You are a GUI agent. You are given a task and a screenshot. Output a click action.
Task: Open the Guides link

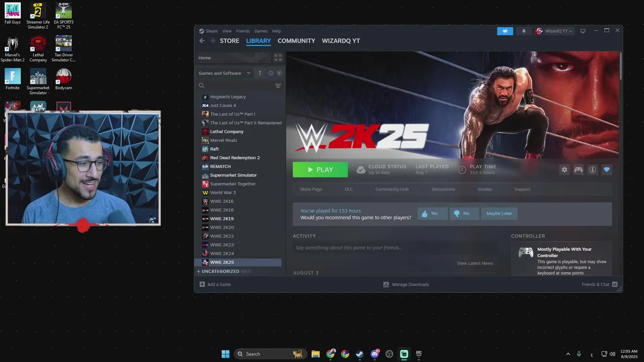[x=485, y=190]
